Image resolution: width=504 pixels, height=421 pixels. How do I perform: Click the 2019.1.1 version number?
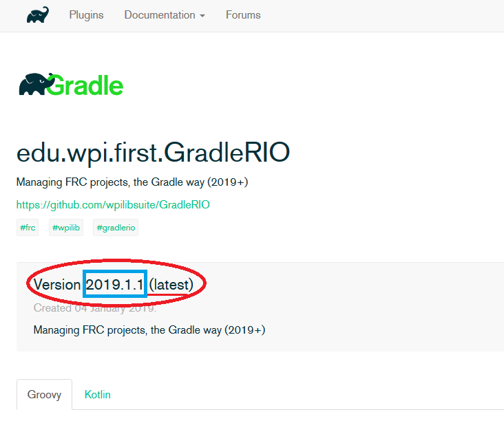[x=115, y=284]
